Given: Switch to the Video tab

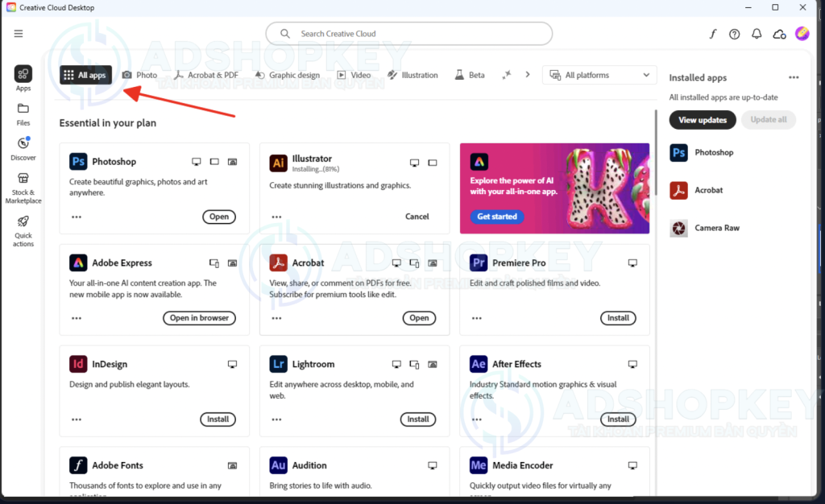Looking at the screenshot, I should click(354, 75).
